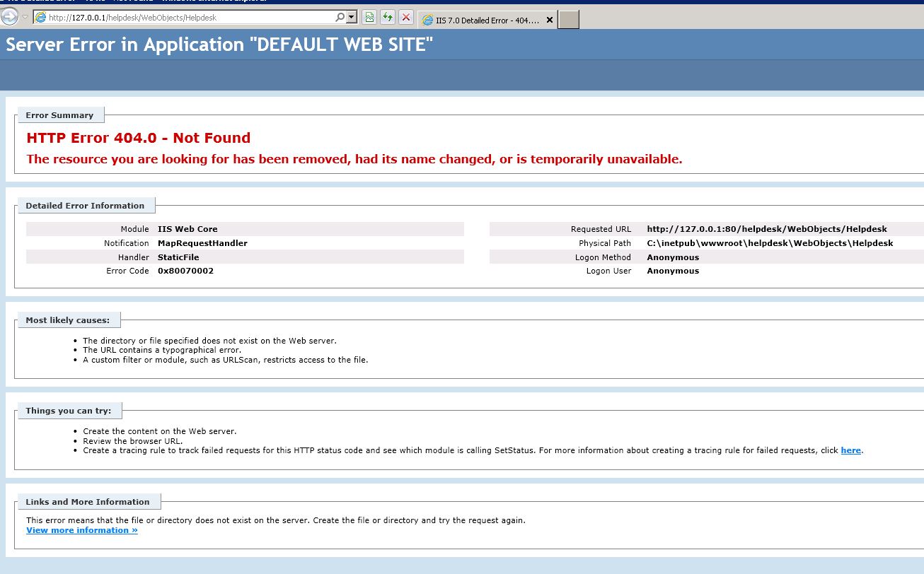Viewport: 924px width, 574px height.
Task: Click 'Review the browser URL.' bullet
Action: (132, 441)
